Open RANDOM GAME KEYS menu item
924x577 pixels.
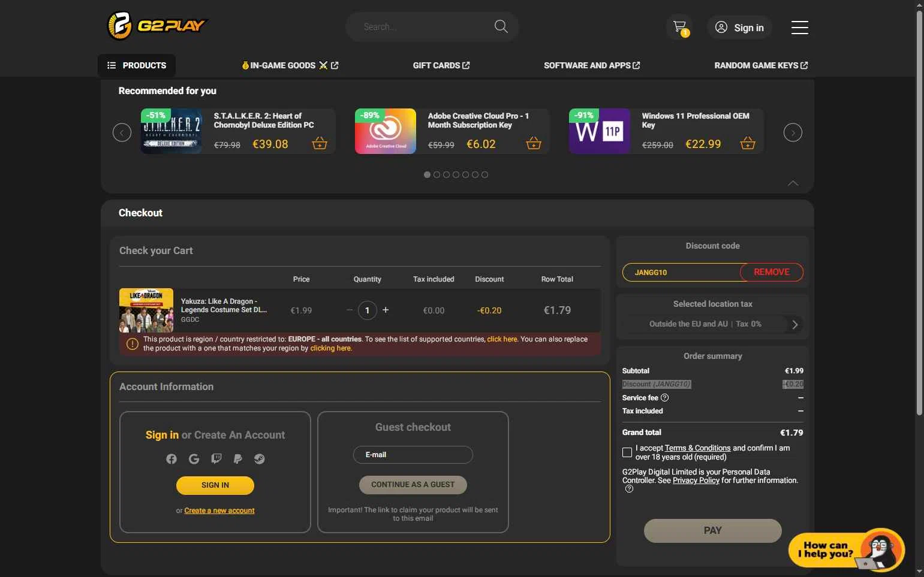coord(761,65)
